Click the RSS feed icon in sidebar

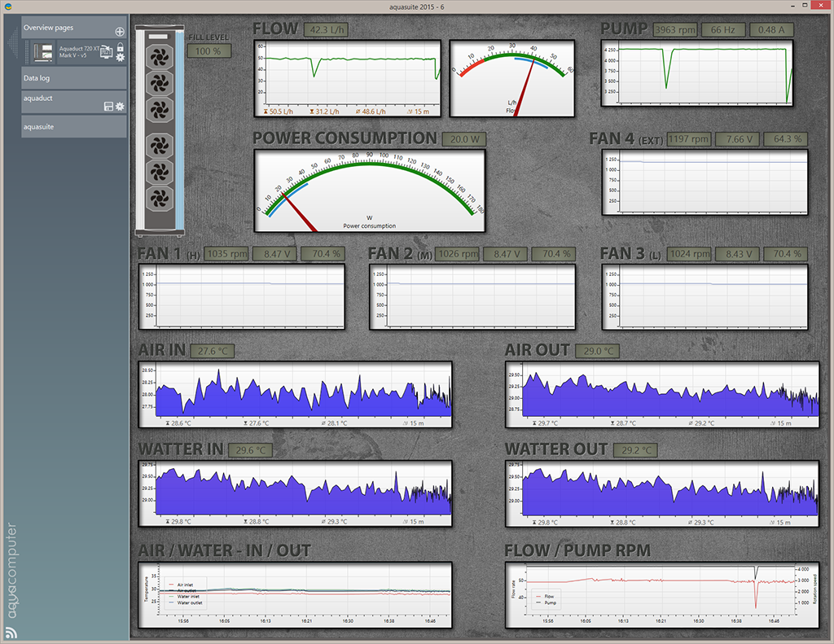coord(11,632)
